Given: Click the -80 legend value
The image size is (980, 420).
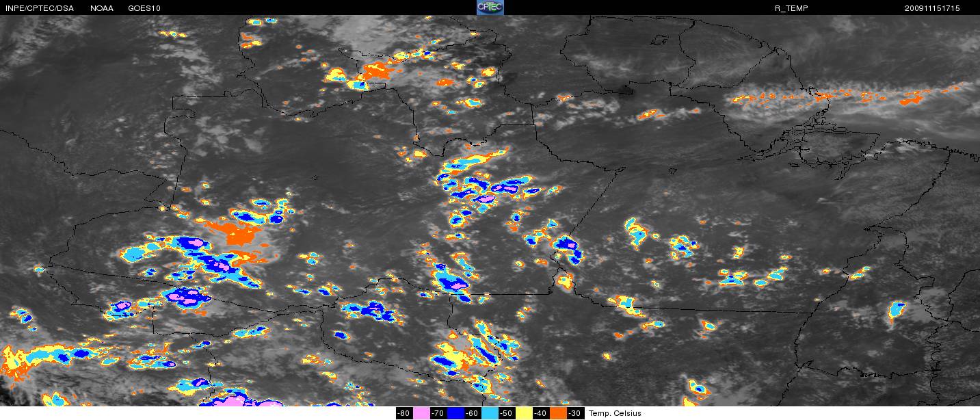Looking at the screenshot, I should (x=403, y=413).
